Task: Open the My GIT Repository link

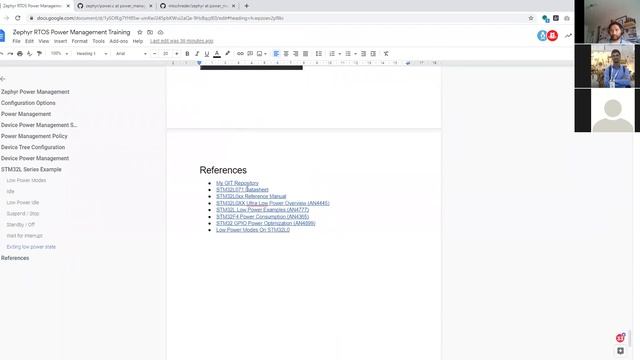Action: (x=237, y=183)
